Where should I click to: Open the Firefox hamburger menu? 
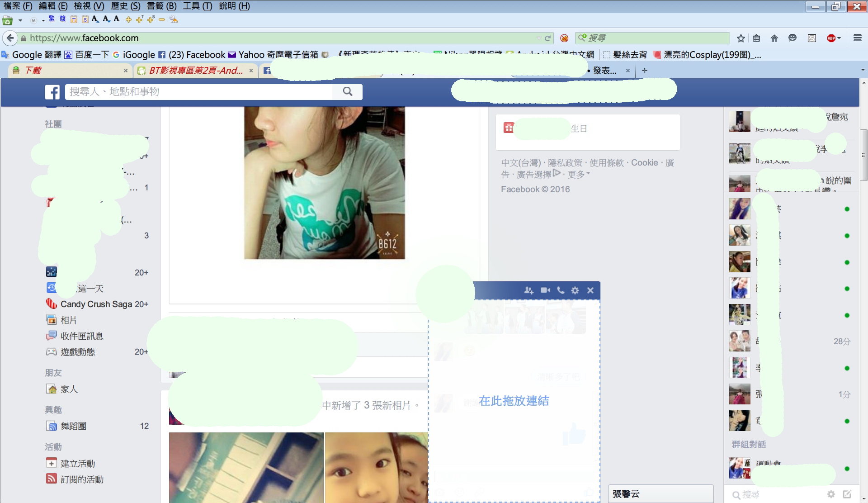(x=857, y=38)
